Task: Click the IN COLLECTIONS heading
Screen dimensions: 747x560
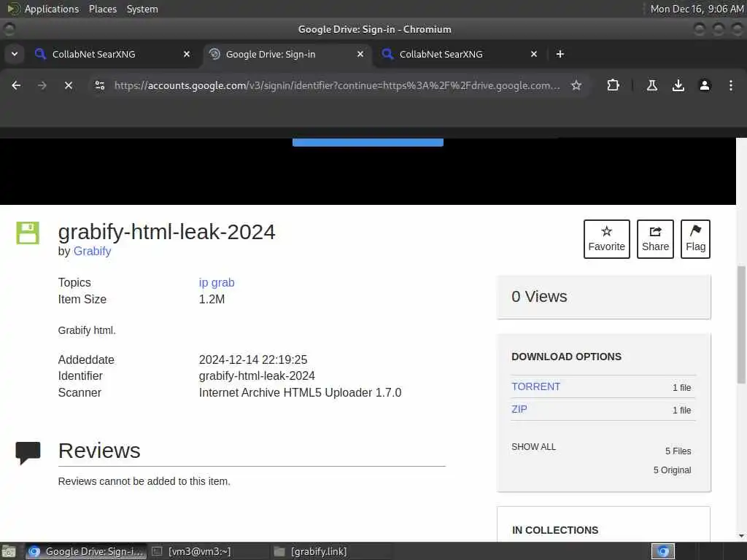Action: 555,530
